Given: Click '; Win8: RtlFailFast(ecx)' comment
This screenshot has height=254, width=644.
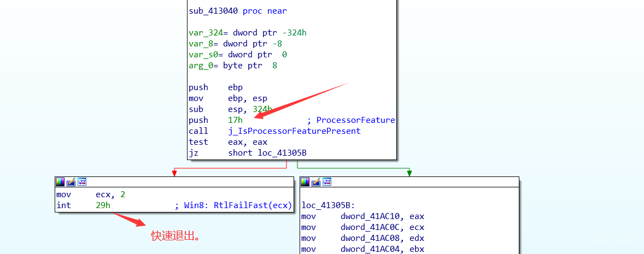Looking at the screenshot, I should coord(233,205).
